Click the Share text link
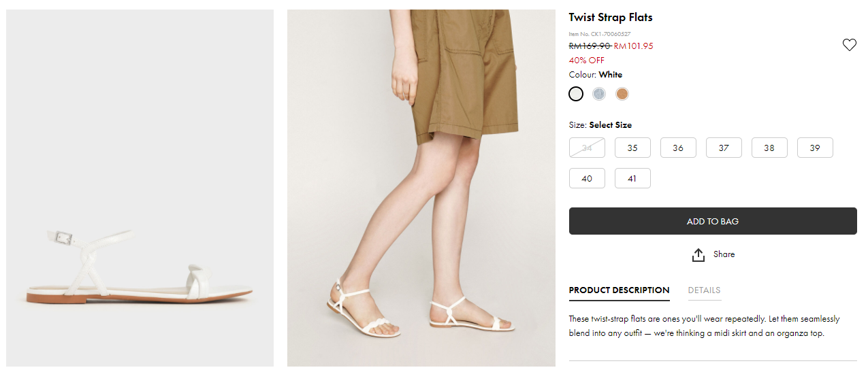Viewport: 868px width, 372px height. (x=724, y=254)
